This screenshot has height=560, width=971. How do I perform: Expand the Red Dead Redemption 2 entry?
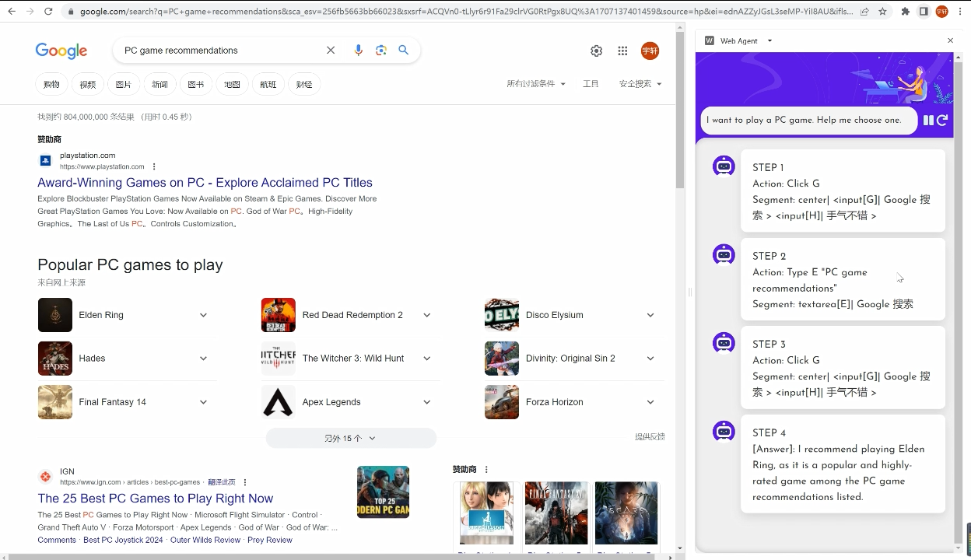coord(426,315)
